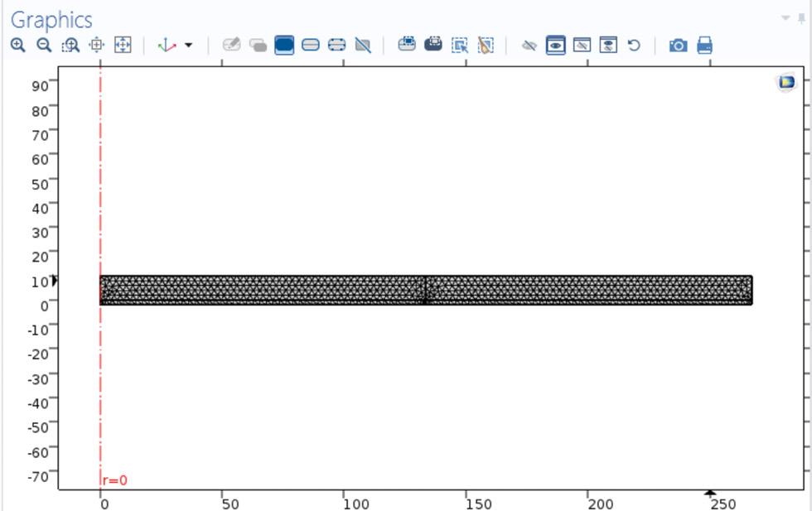This screenshot has height=511, width=812.
Task: Click the window with eye and crossed-eye
Action: [608, 45]
